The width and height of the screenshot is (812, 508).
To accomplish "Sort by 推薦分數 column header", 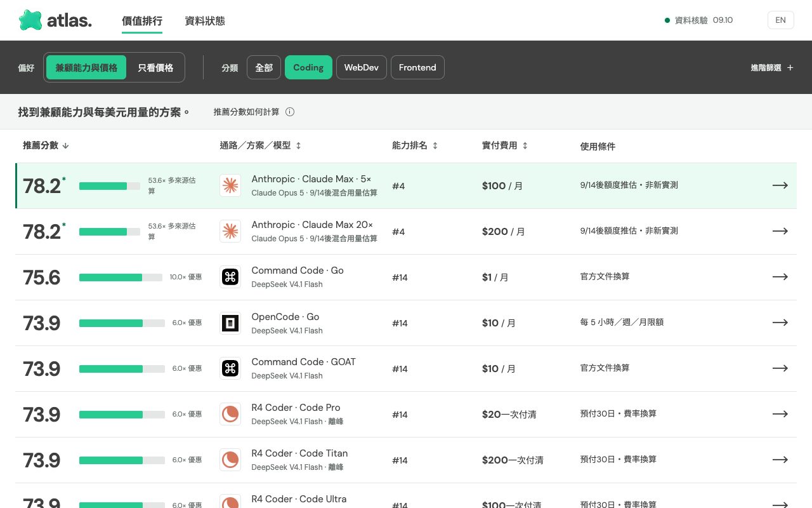I will point(46,145).
